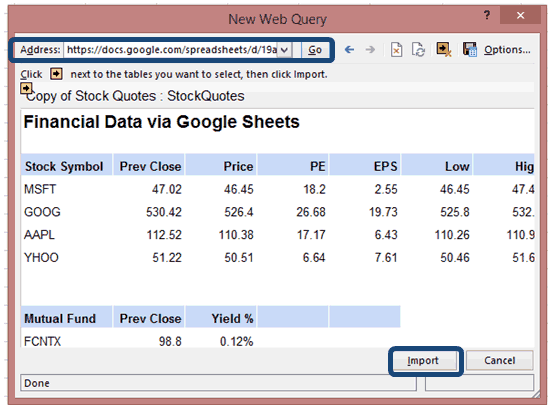This screenshot has width=552, height=410.
Task: Click the Stop page loading icon
Action: (396, 50)
